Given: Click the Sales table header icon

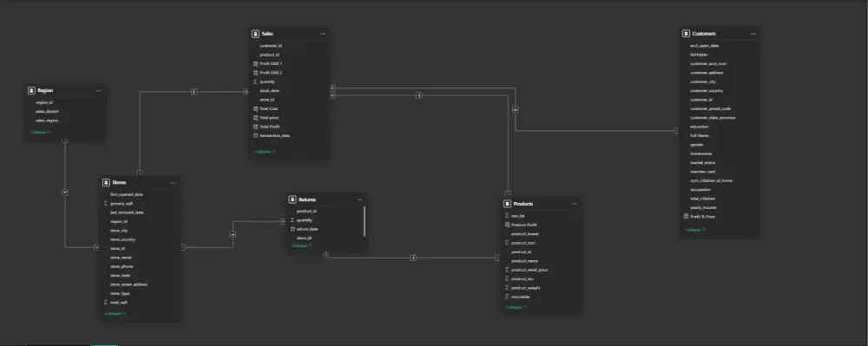Looking at the screenshot, I should point(254,34).
